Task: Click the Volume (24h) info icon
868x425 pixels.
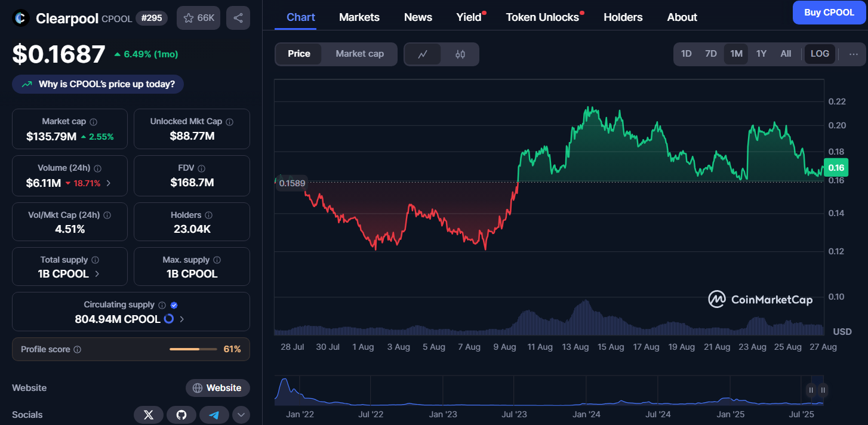Action: pos(98,169)
